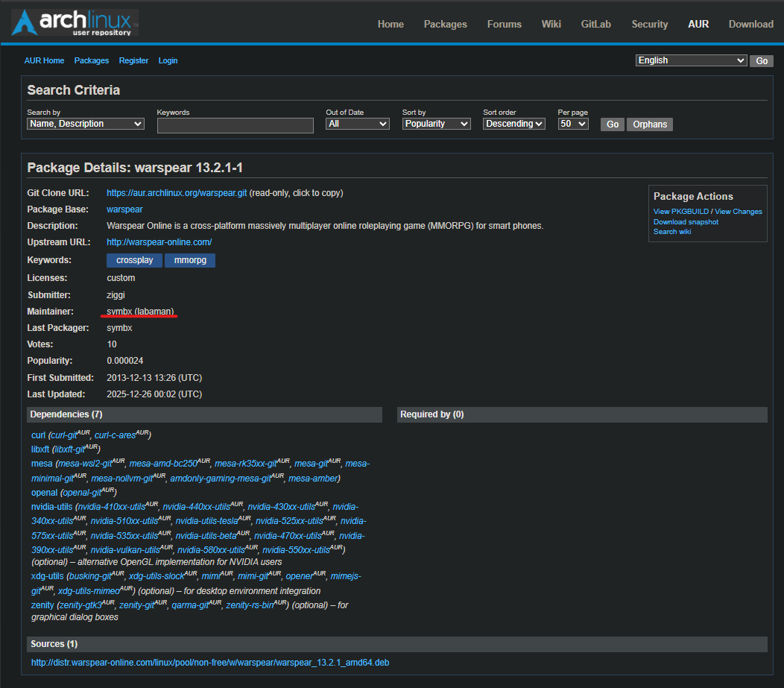This screenshot has width=784, height=688.
Task: Open the Sort by Popularity dropdown
Action: pyautogui.click(x=436, y=124)
